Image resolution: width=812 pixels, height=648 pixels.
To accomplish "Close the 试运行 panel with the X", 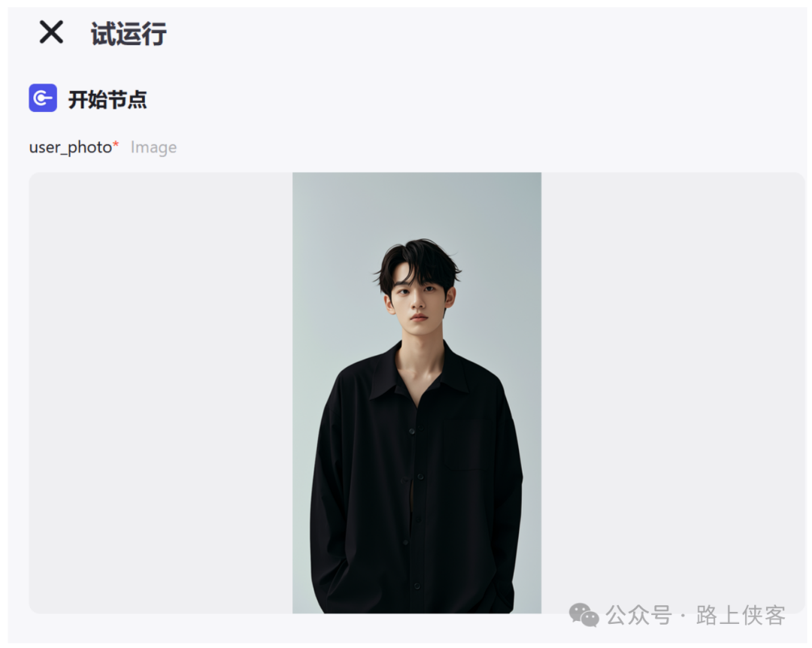I will [x=51, y=32].
